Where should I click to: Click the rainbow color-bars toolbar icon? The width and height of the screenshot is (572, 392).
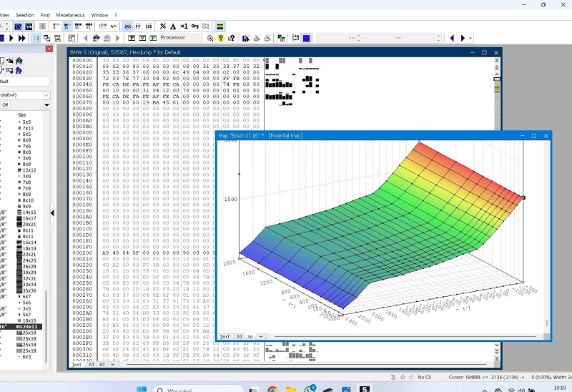click(x=220, y=26)
